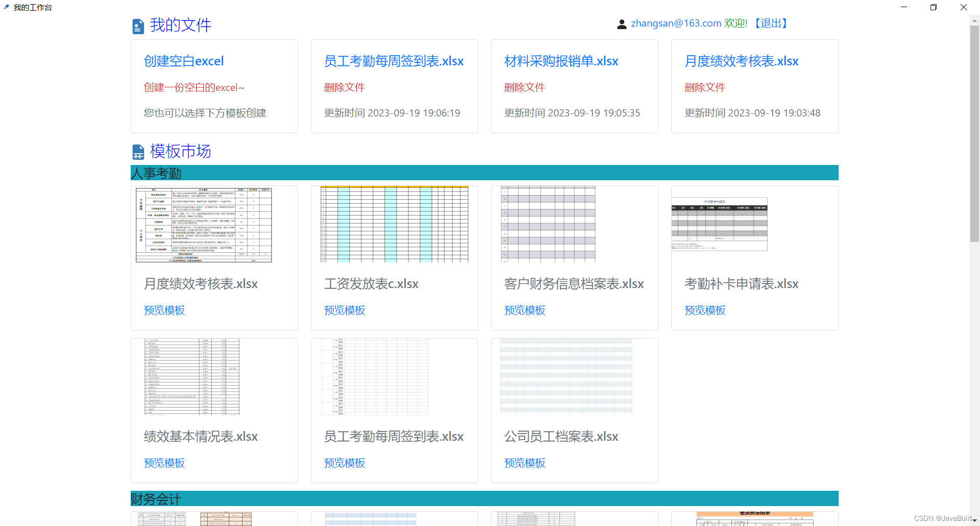Click the 员工考勤每周签到表.xlsx template thumbnail
Image resolution: width=980 pixels, height=526 pixels.
375,377
